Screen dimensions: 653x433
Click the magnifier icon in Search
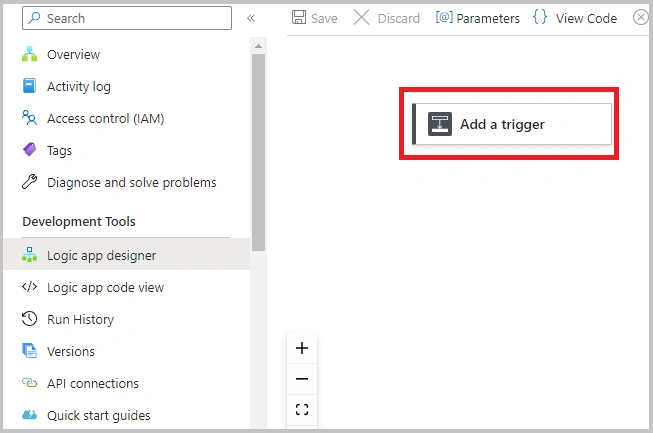(35, 18)
